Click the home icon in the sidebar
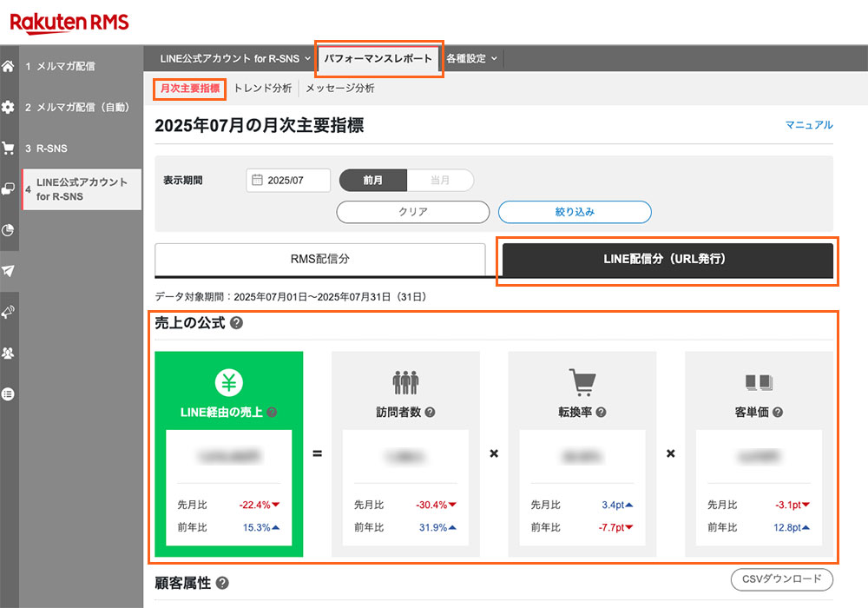Image resolution: width=868 pixels, height=608 pixels. coord(8,67)
